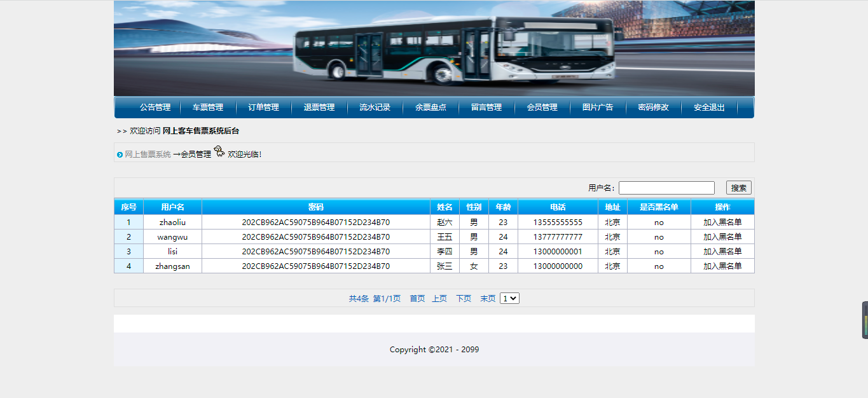
Task: Click the name cell 张三
Action: click(444, 266)
